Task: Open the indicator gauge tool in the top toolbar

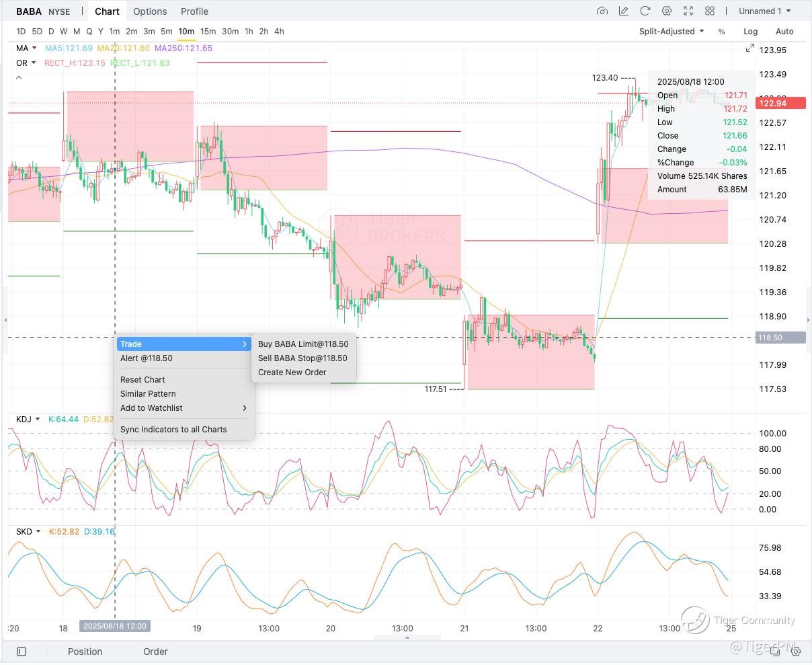Action: point(602,11)
